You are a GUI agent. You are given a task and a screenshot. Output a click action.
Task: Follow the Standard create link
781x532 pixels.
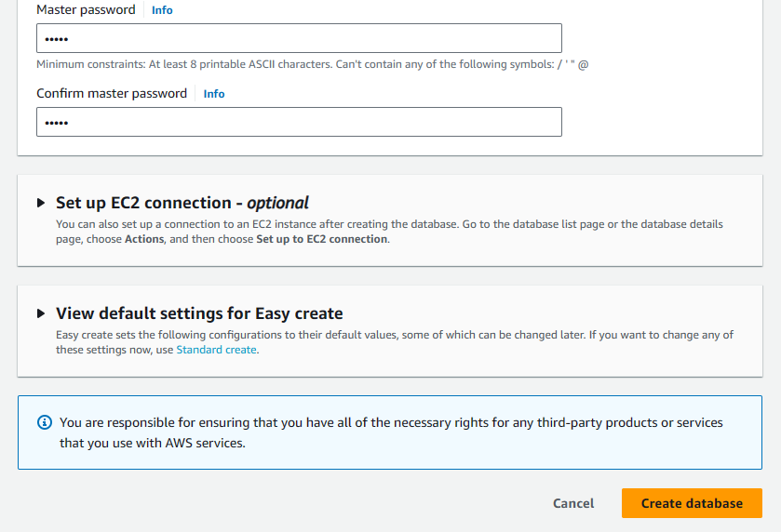[x=216, y=350]
